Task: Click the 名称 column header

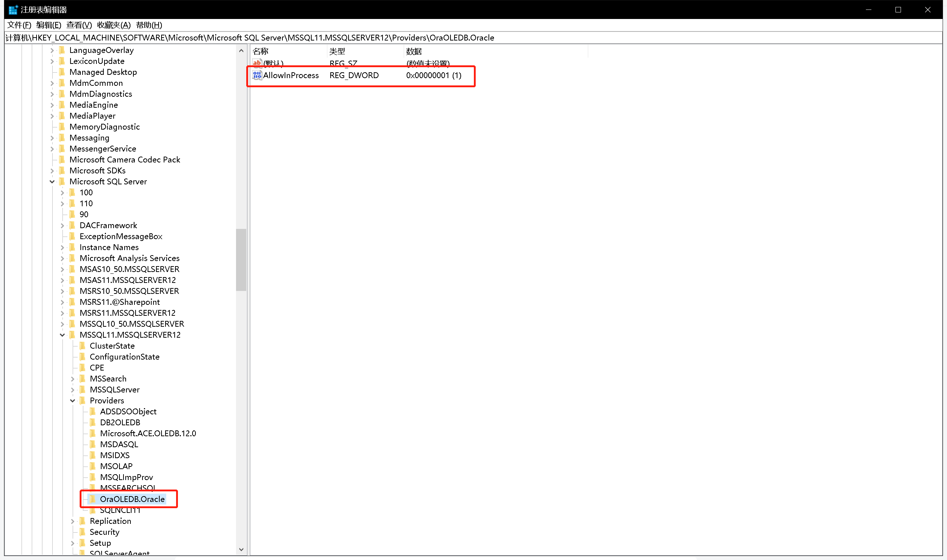Action: 287,51
